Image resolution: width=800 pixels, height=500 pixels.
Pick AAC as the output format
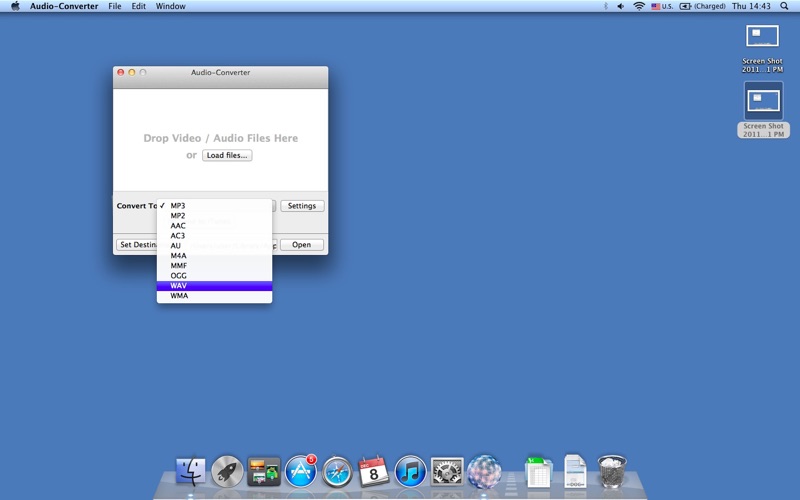point(214,226)
